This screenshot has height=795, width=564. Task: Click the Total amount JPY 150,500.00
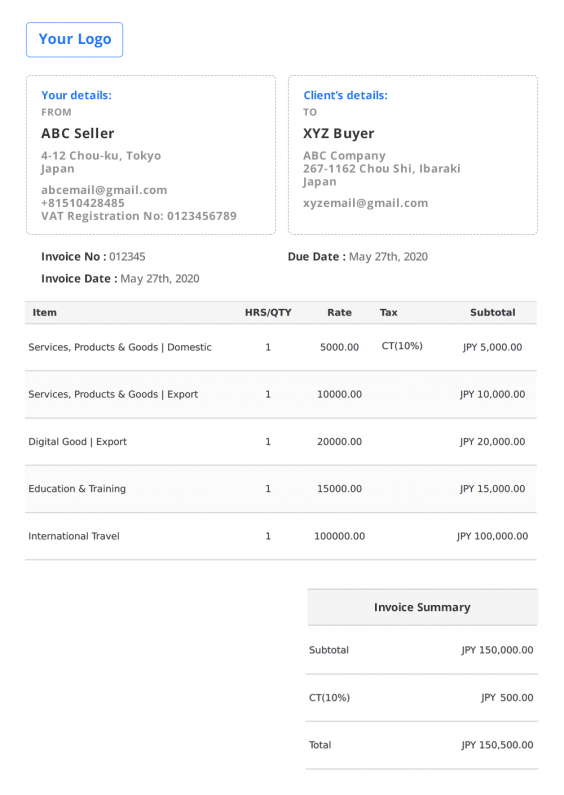(x=497, y=745)
